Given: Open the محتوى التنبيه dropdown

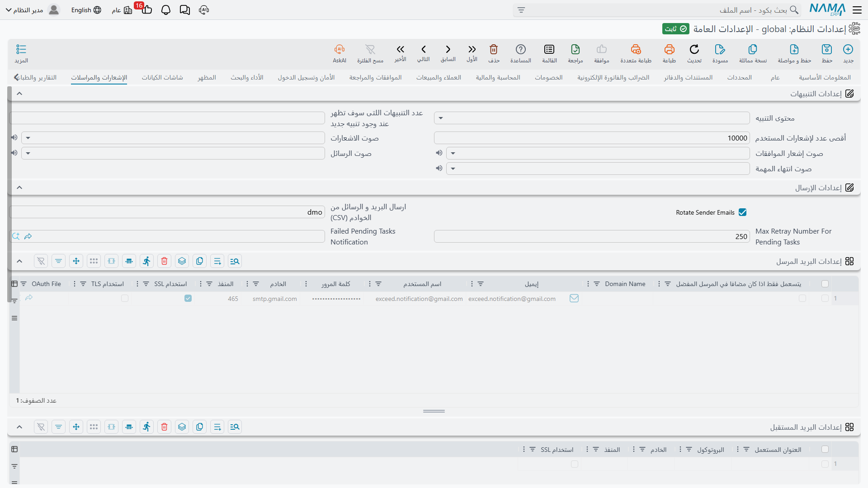Looking at the screenshot, I should 441,118.
